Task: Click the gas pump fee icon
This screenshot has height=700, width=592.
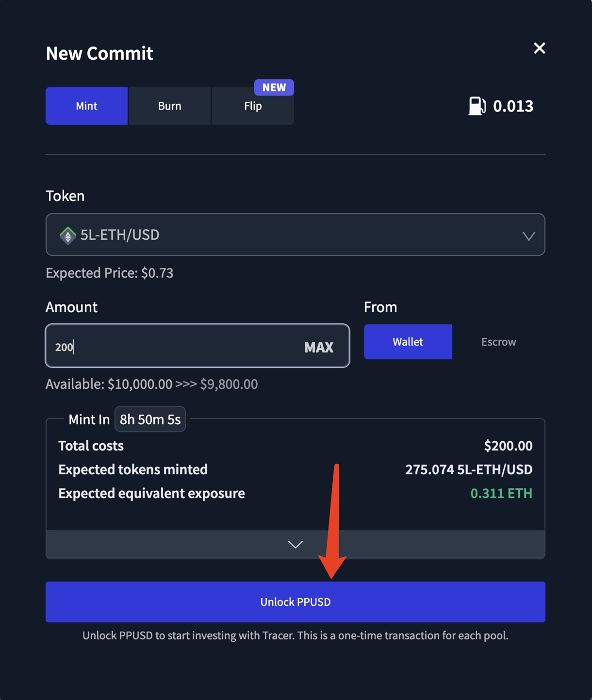Action: pyautogui.click(x=477, y=106)
